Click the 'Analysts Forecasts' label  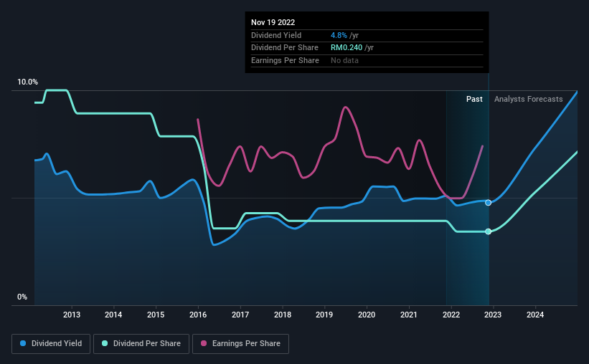tap(528, 99)
